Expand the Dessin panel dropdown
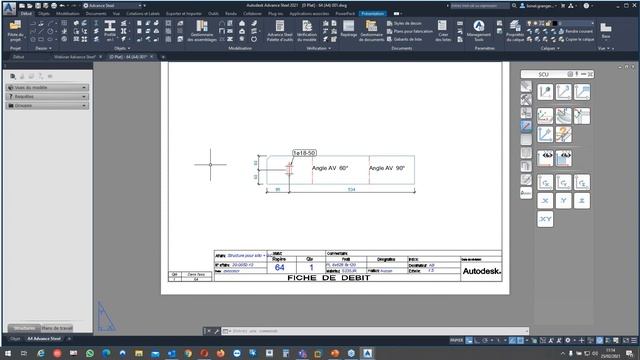The height and width of the screenshot is (360, 640). click(x=43, y=48)
